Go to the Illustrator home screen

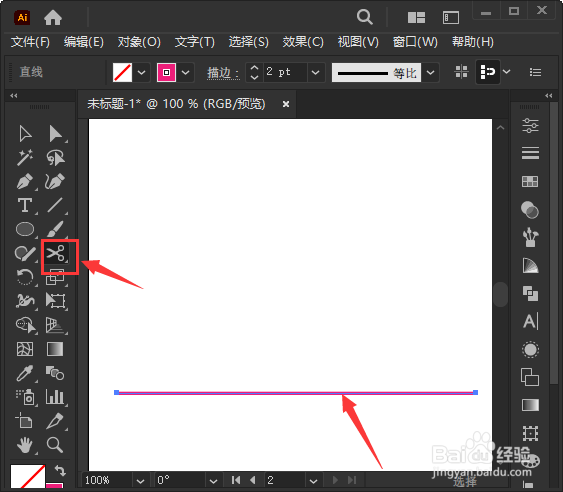[x=53, y=17]
